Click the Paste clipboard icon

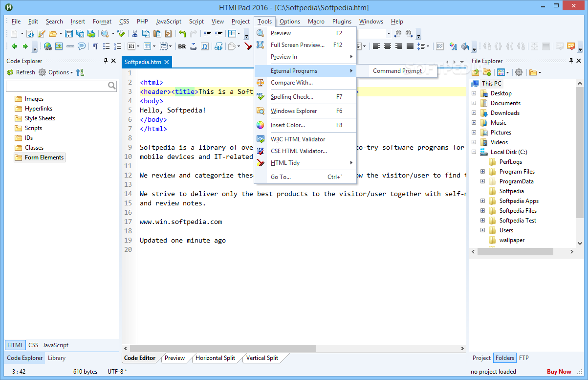coord(157,34)
